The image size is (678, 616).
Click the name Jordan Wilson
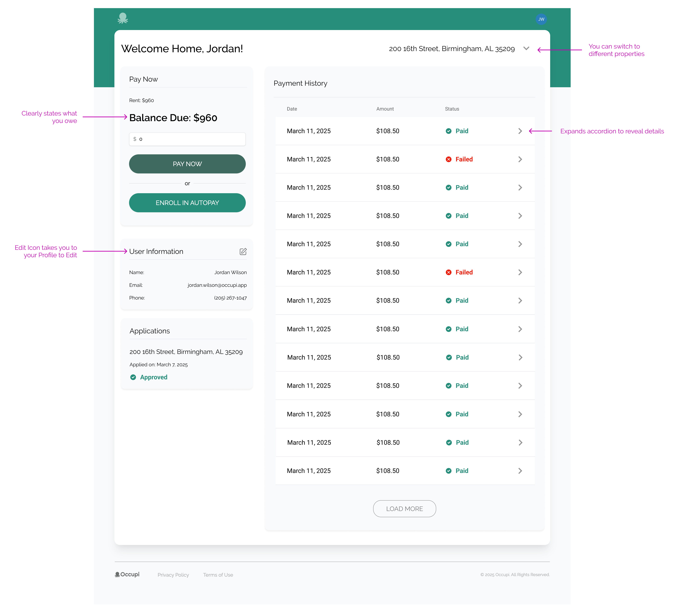click(x=231, y=272)
